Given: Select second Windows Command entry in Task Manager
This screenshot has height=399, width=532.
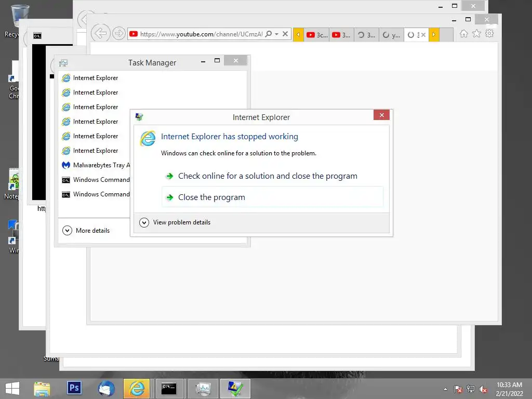Looking at the screenshot, I should coord(95,194).
